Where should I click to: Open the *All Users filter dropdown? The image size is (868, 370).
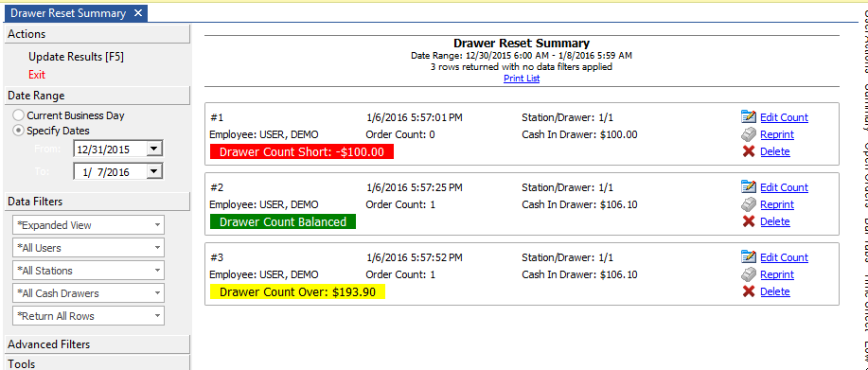pyautogui.click(x=89, y=248)
